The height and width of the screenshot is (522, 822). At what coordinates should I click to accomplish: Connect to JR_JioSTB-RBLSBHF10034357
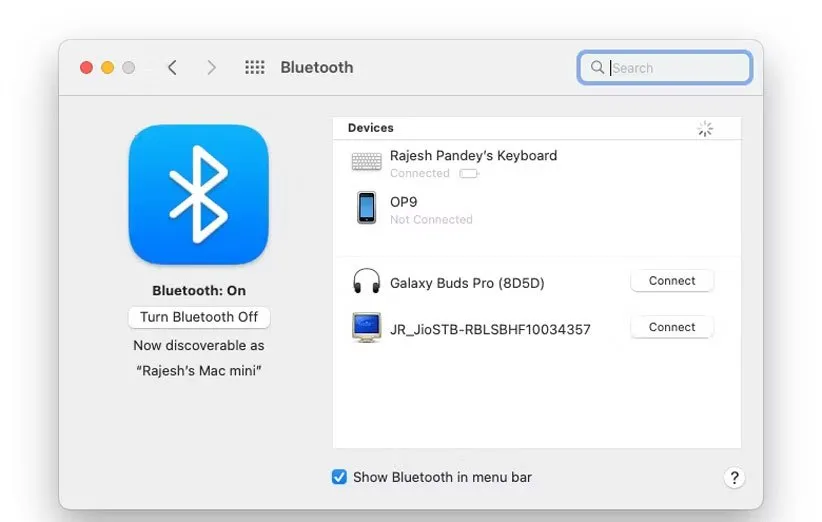(x=671, y=327)
